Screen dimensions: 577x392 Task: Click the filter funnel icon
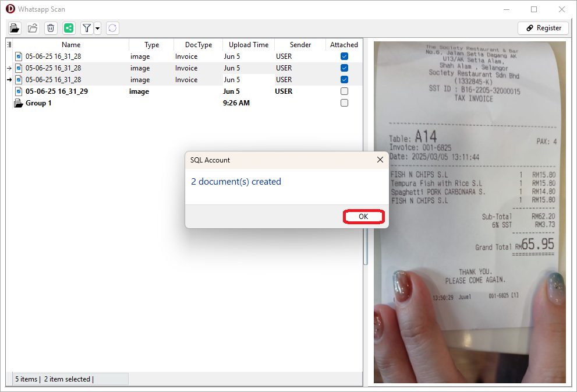[87, 28]
